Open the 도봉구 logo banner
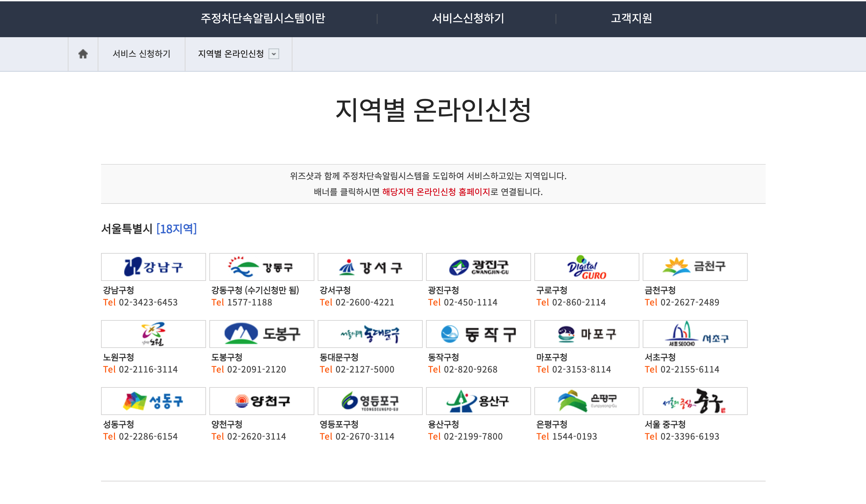This screenshot has width=866, height=504. pyautogui.click(x=262, y=334)
